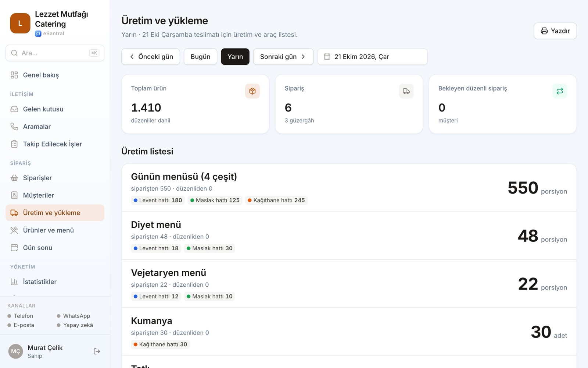This screenshot has height=368, width=588.
Task: Click the Kağıthane hattı 245 chip
Action: pos(276,200)
